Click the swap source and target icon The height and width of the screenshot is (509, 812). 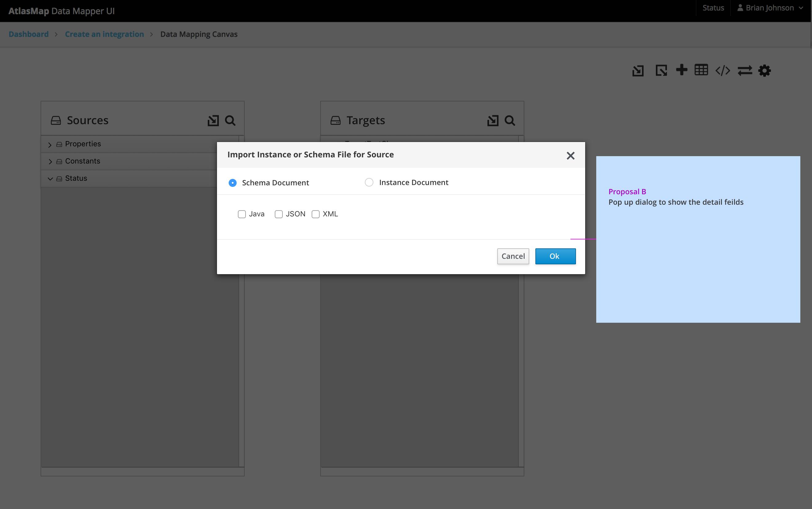click(x=745, y=71)
